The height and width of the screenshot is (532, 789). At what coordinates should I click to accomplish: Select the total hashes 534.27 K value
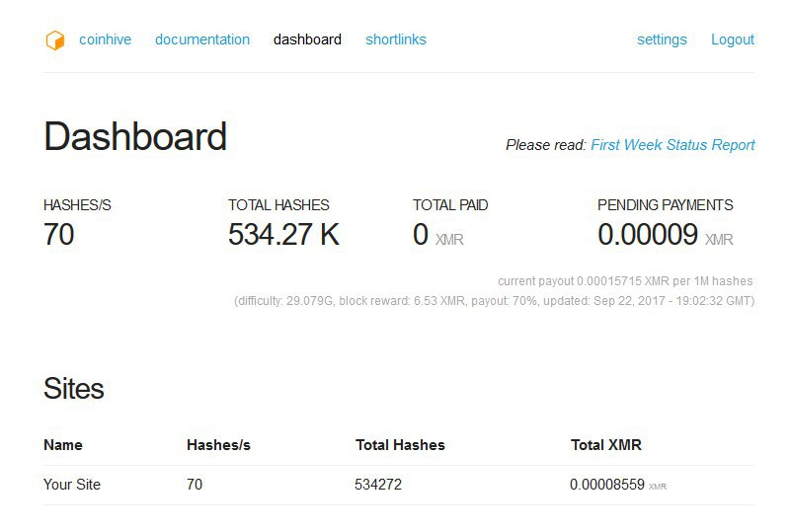point(283,234)
